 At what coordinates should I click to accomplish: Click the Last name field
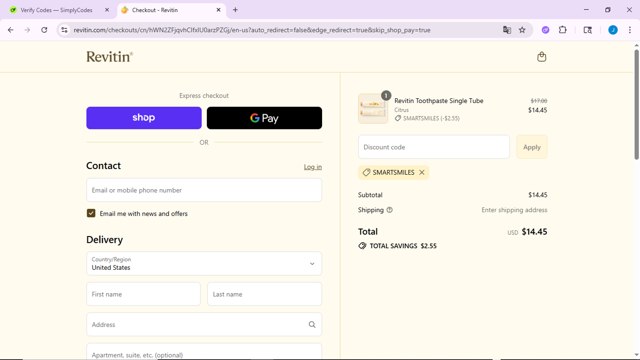264,294
